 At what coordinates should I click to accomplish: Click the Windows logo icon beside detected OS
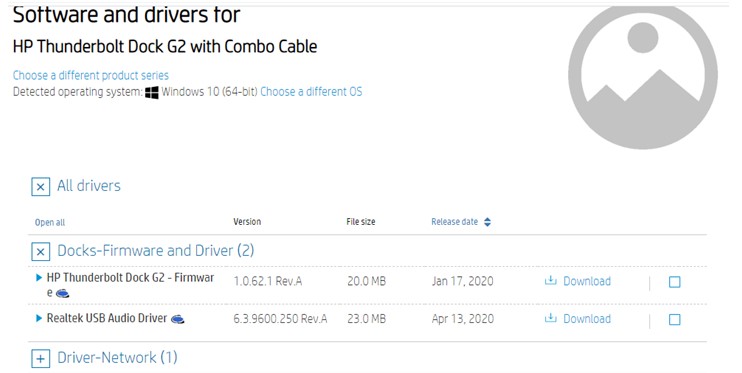(x=152, y=92)
